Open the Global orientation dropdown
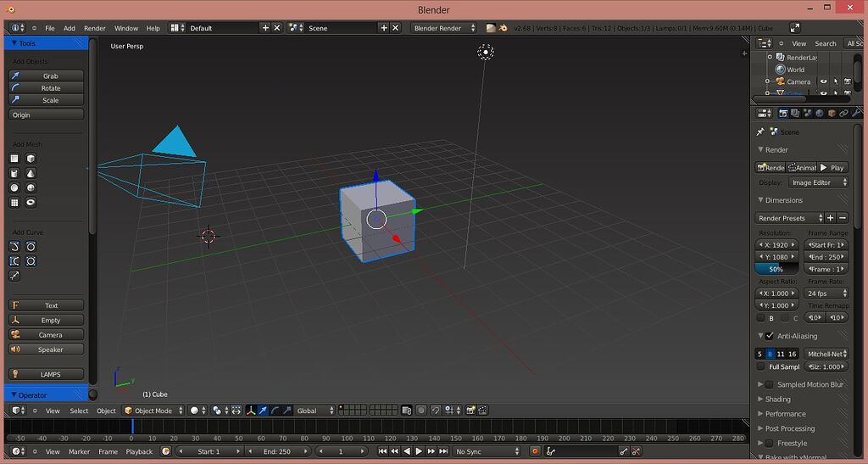The height and width of the screenshot is (464, 868). click(315, 411)
